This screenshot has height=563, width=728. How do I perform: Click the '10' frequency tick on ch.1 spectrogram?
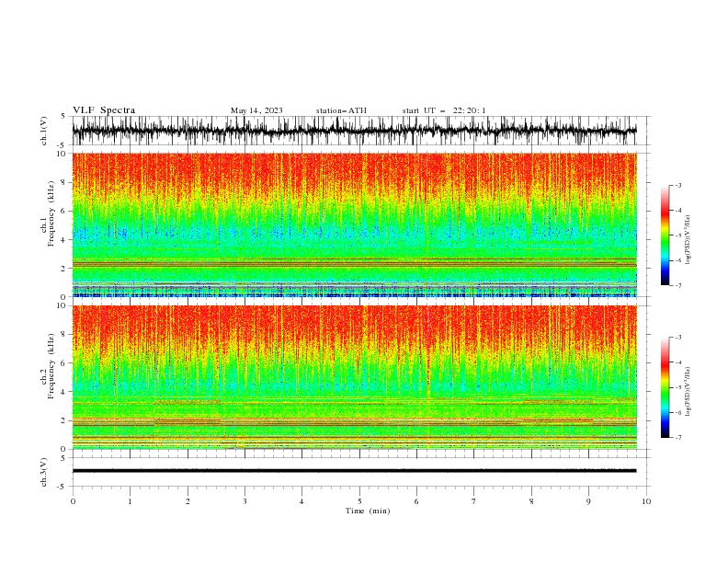tap(63, 154)
